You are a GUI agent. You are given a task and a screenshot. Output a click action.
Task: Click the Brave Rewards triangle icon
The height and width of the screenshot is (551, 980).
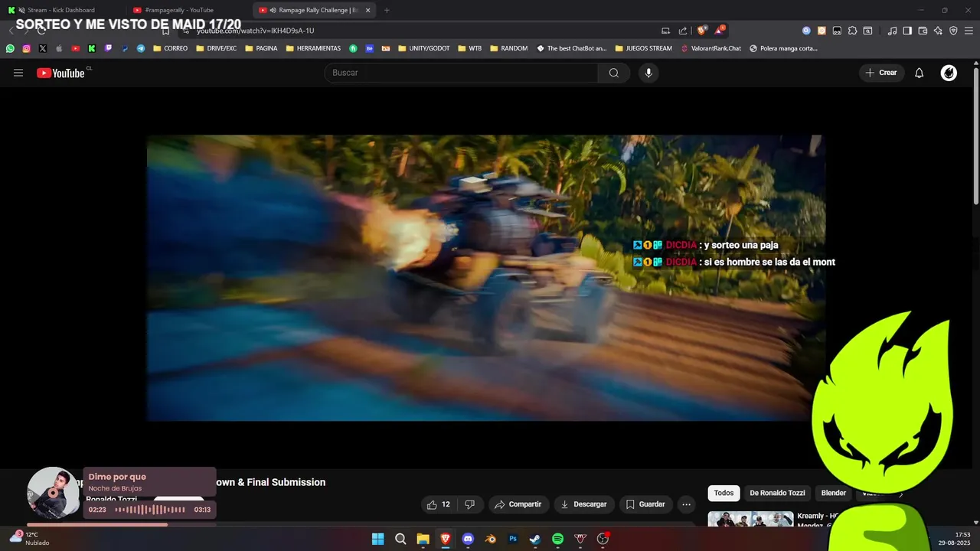click(720, 31)
